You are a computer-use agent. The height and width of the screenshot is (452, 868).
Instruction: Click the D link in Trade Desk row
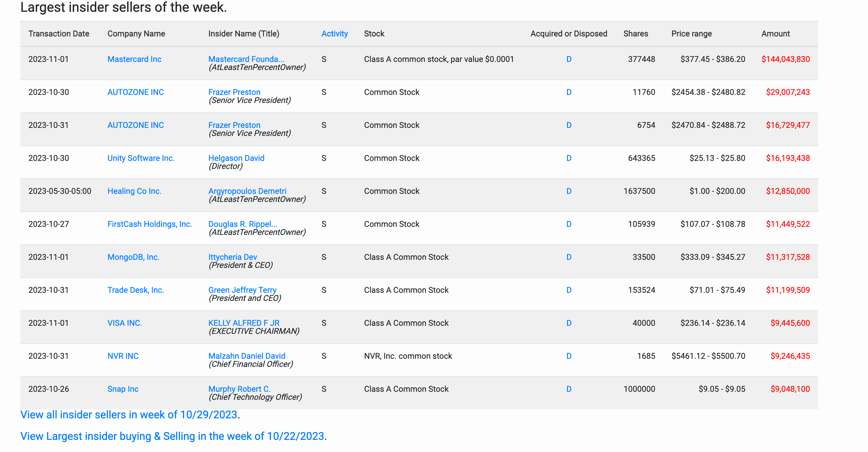pos(569,290)
